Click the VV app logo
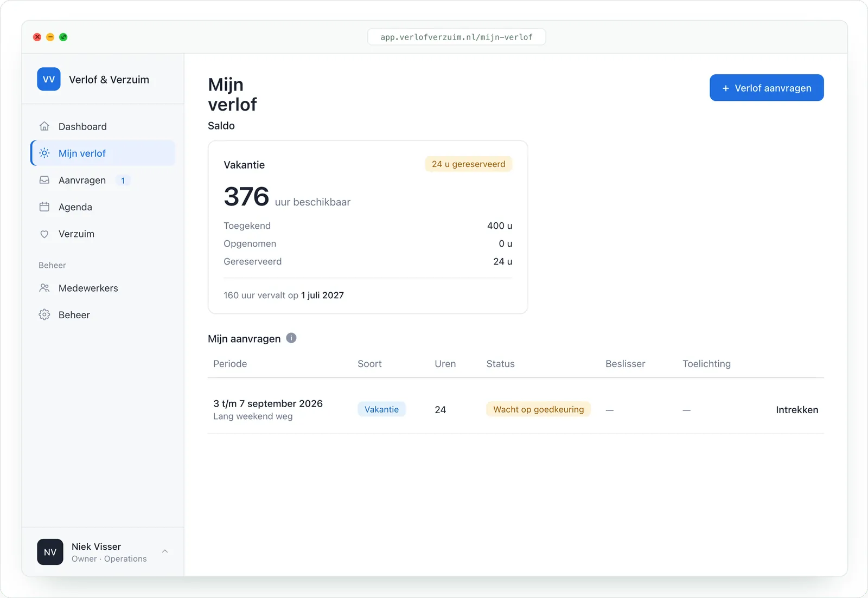 click(x=49, y=79)
